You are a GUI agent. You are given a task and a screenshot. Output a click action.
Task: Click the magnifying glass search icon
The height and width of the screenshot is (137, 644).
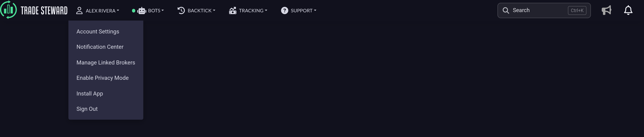point(506,10)
